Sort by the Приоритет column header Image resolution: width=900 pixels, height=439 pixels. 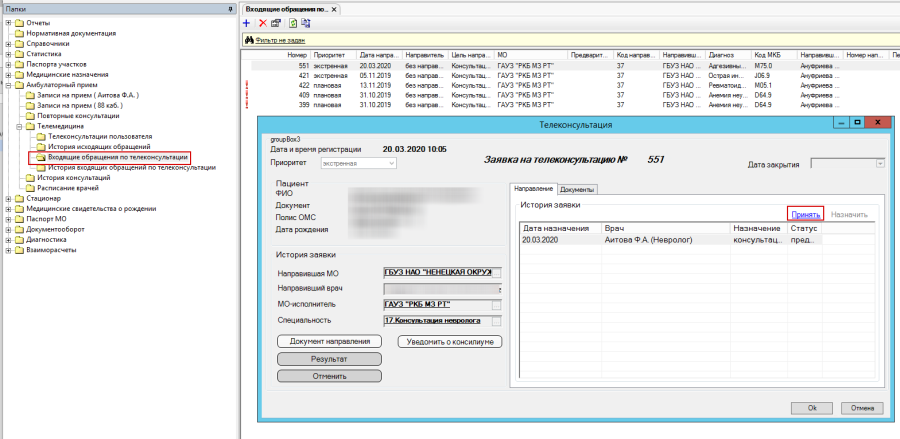point(333,56)
